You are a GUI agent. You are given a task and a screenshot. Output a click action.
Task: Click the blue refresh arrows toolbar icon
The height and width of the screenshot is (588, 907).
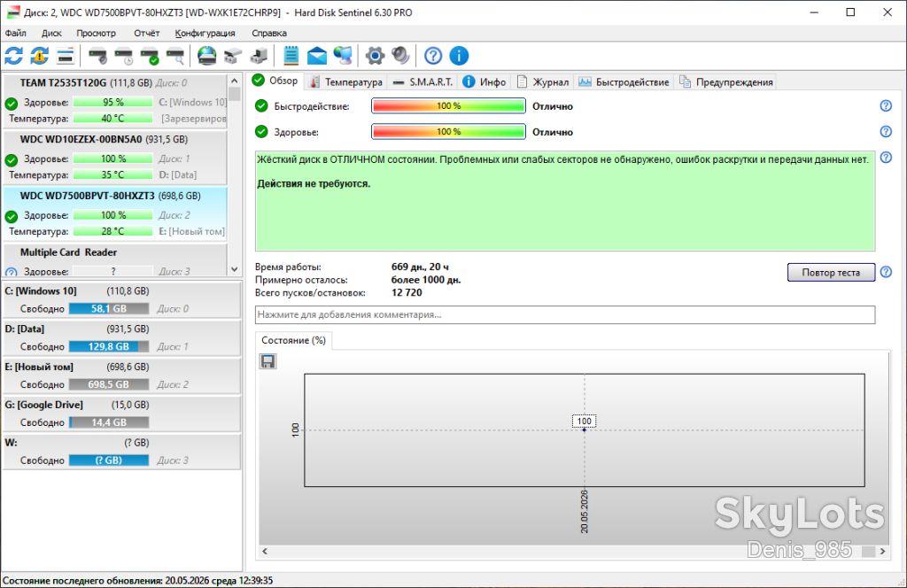pos(14,56)
